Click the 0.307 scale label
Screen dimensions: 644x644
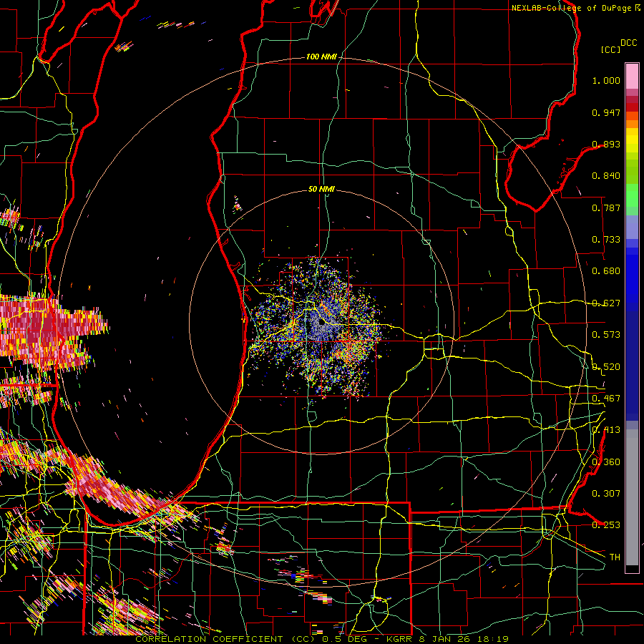tap(606, 493)
